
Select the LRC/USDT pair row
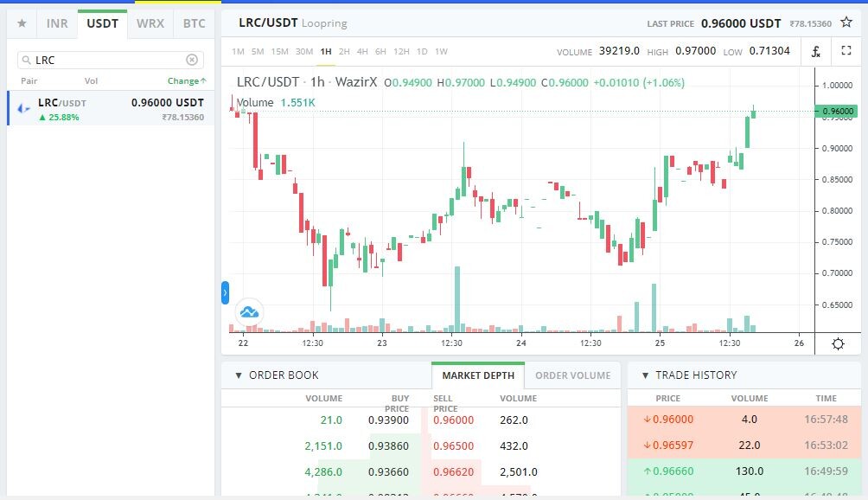(x=111, y=108)
